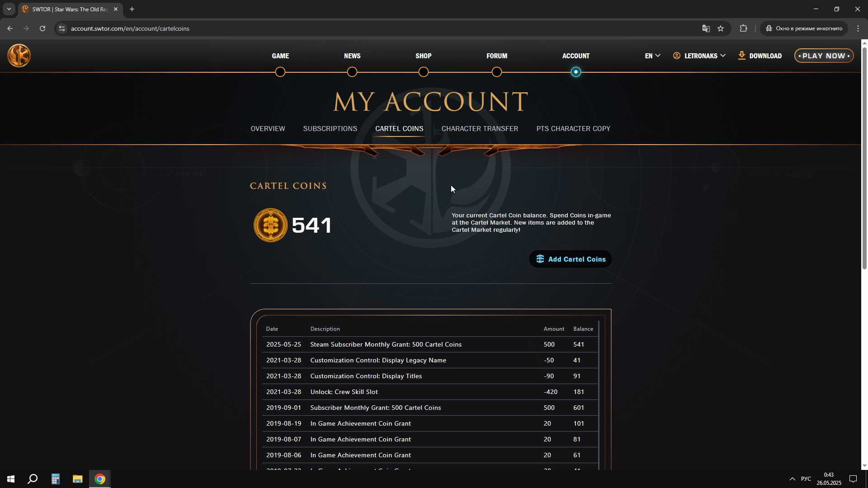This screenshot has width=868, height=488.
Task: Click the download arrow icon
Action: point(741,56)
